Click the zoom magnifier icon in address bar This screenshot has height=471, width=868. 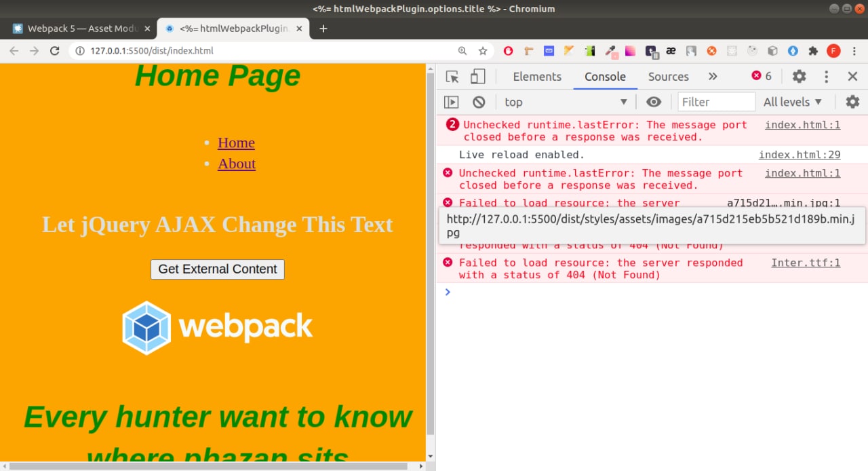(x=462, y=51)
